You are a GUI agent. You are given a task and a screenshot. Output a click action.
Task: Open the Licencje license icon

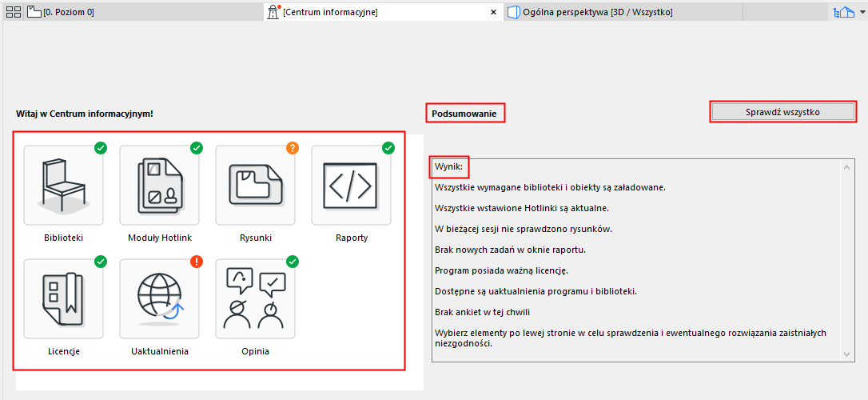pos(63,298)
